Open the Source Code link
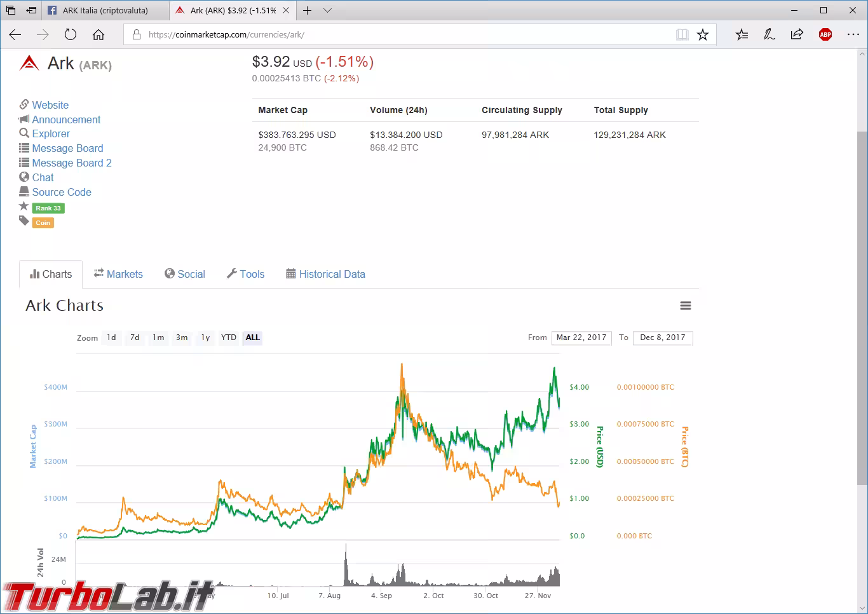This screenshot has height=614, width=868. coord(62,192)
